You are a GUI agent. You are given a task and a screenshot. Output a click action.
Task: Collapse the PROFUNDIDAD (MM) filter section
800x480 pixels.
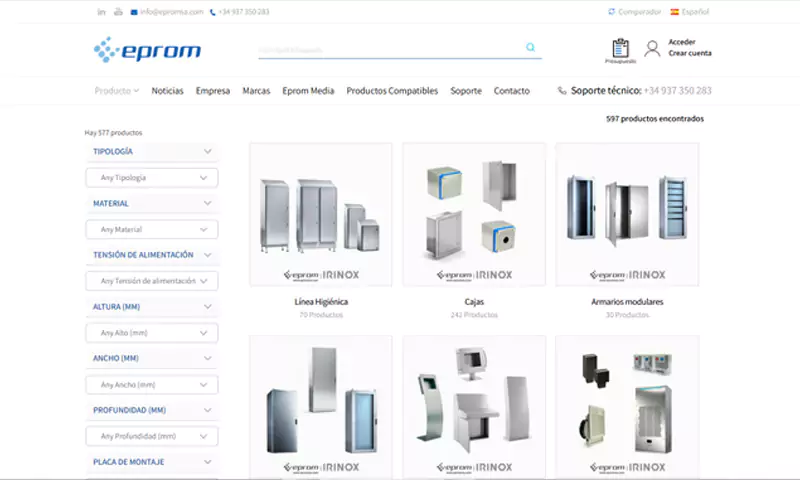(152, 410)
